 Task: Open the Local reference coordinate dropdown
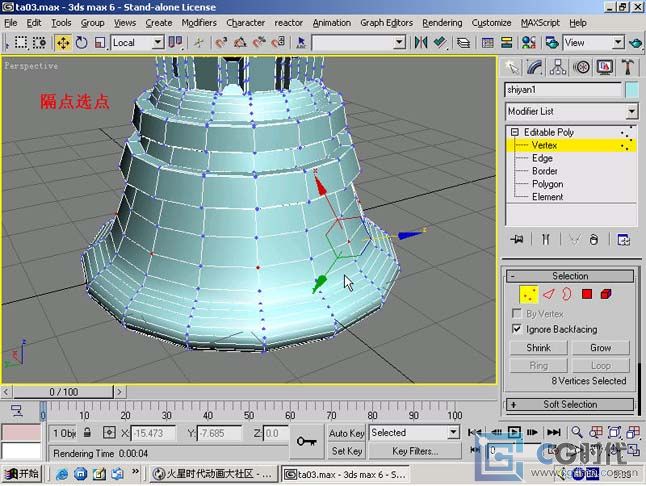tap(157, 42)
